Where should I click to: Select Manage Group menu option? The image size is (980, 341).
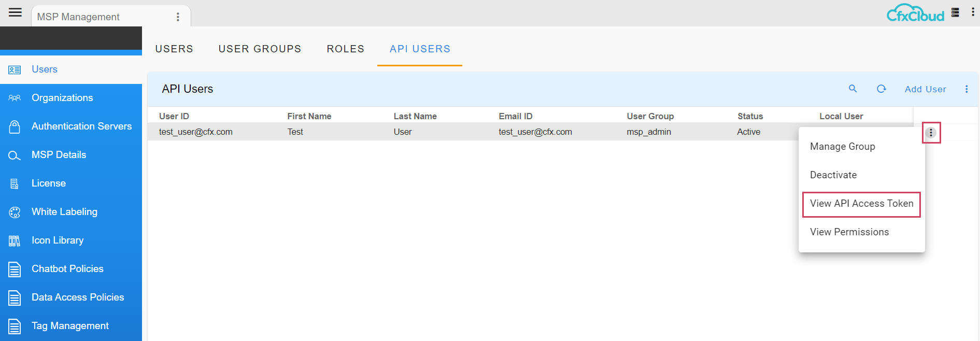tap(842, 147)
